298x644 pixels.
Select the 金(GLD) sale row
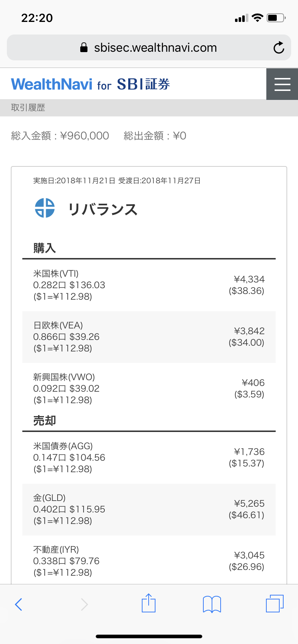pos(149,509)
